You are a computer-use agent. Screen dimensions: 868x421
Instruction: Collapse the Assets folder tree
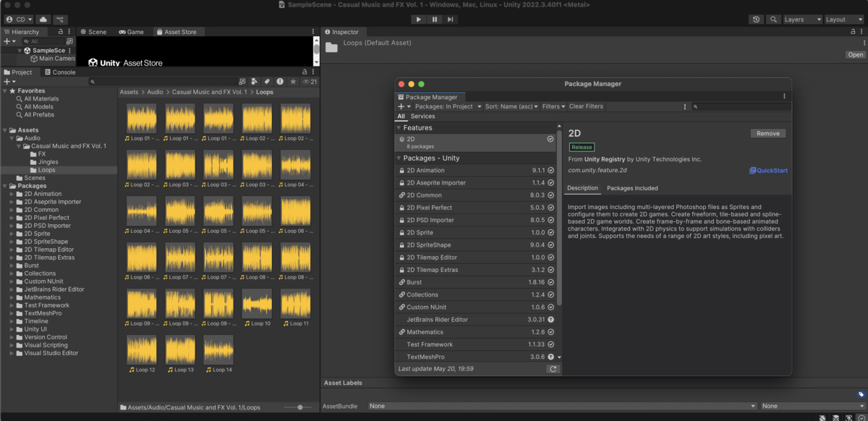[x=4, y=130]
